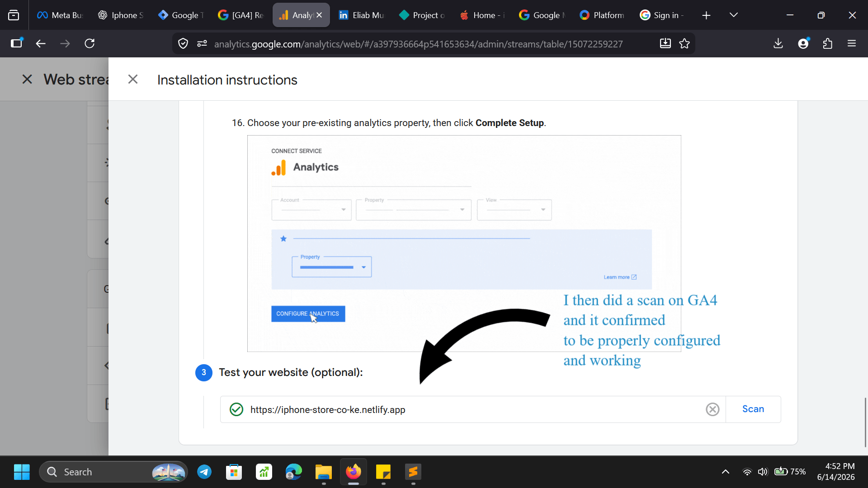The height and width of the screenshot is (488, 868).
Task: Open Telegram from the taskbar
Action: [x=204, y=472]
